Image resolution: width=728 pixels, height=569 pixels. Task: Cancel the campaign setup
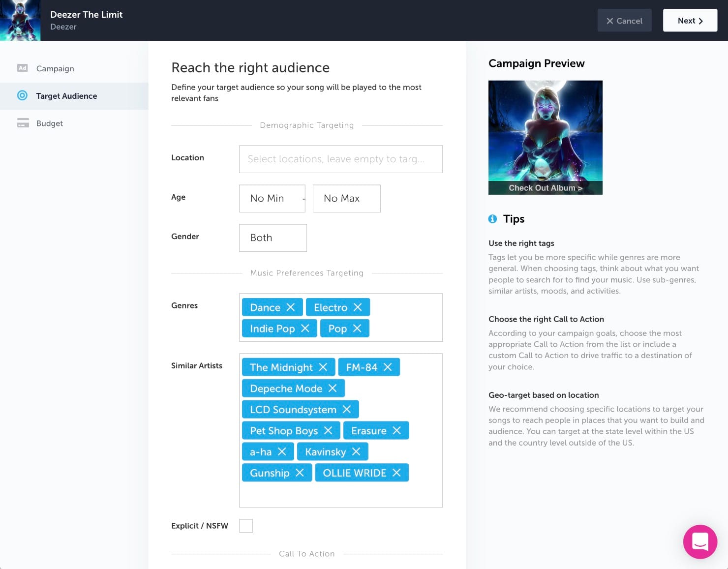[x=624, y=21]
